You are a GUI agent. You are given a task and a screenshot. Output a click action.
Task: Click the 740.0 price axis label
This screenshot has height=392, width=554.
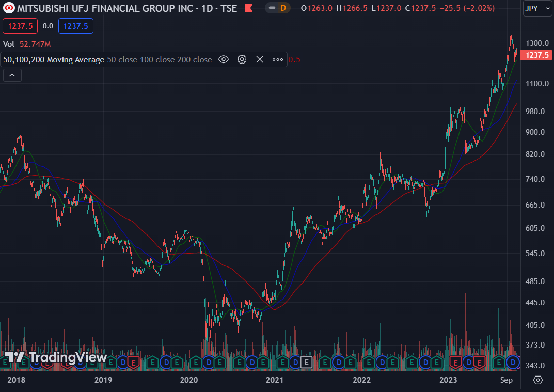pyautogui.click(x=535, y=179)
